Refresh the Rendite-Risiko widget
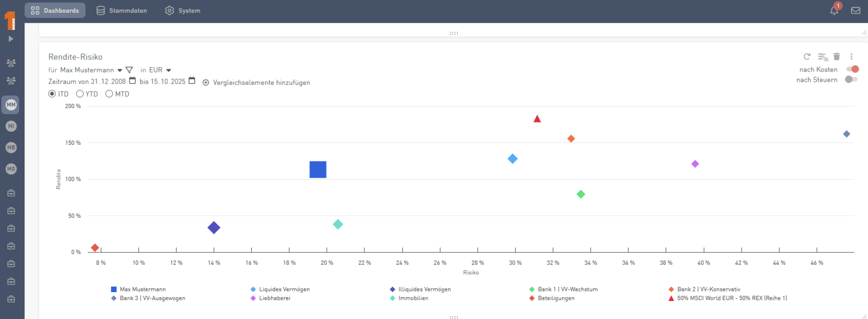Viewport: 868px width, 319px height. pyautogui.click(x=807, y=57)
